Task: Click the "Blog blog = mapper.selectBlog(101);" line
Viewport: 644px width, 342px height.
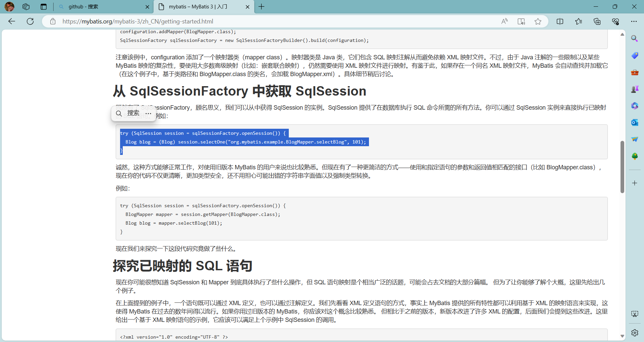Action: (174, 223)
